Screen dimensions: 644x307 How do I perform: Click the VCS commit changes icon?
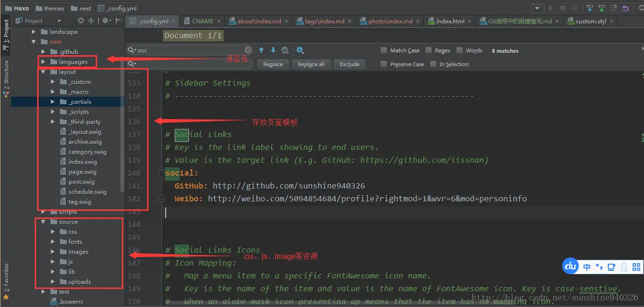pyautogui.click(x=602, y=8)
